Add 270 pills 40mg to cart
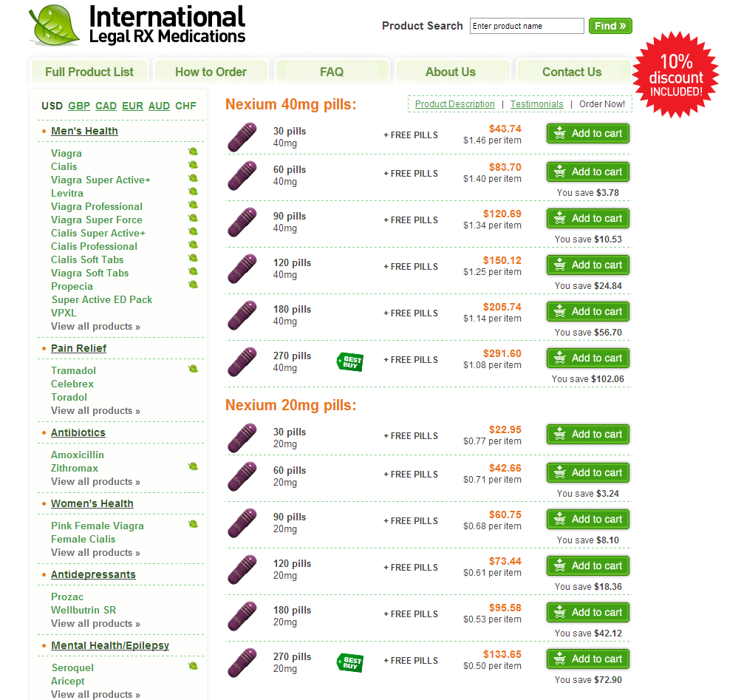The height and width of the screenshot is (700, 741). (588, 358)
